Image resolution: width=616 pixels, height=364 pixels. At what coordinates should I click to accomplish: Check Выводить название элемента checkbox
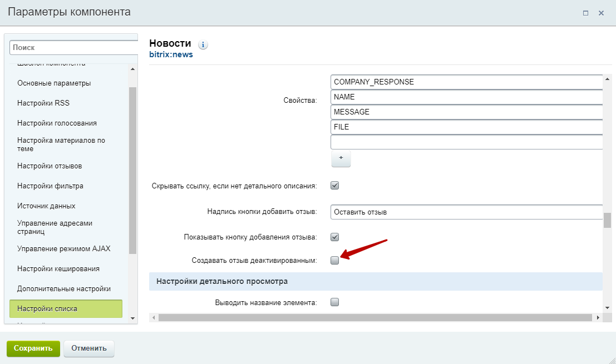tap(335, 302)
